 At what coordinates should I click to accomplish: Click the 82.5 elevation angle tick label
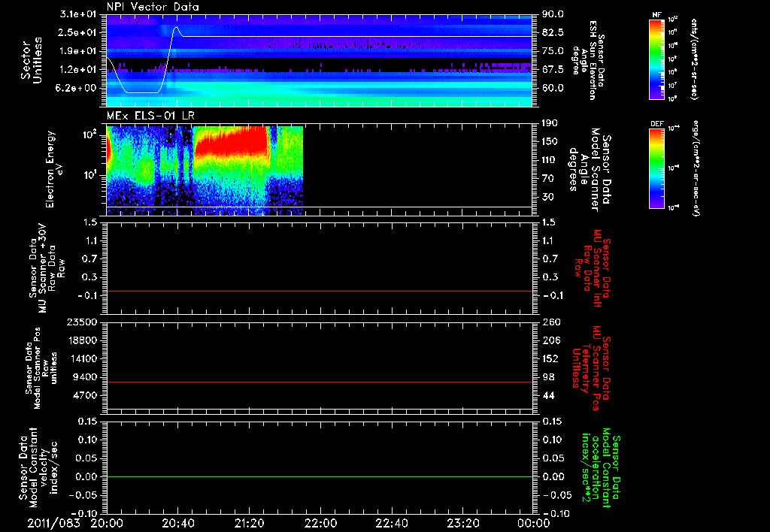click(x=553, y=32)
